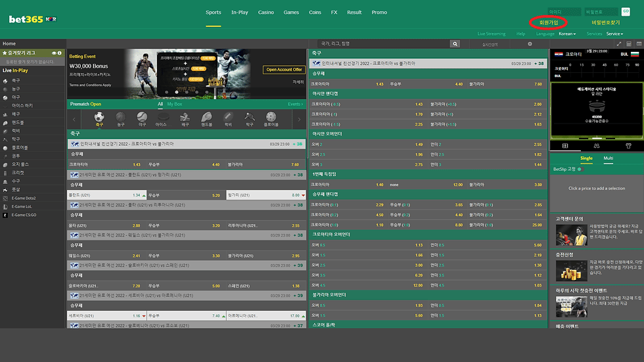Screen dimensions: 644x362
Task: Select 폴란드 (U21) odds 1.34
Action: click(x=106, y=195)
